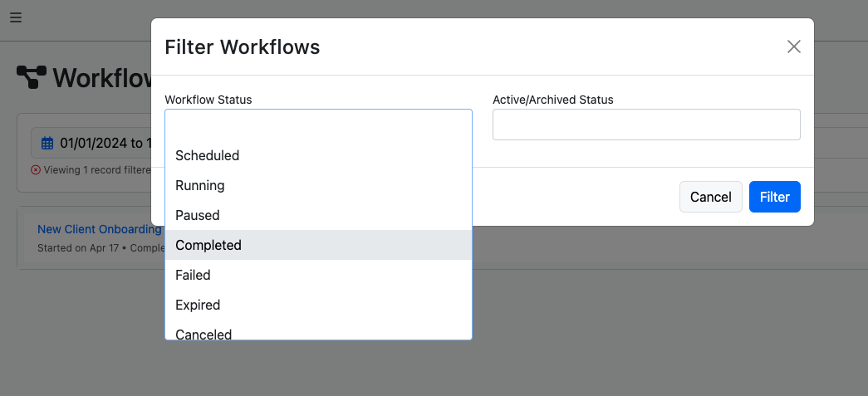
Task: Choose the Completed status option
Action: point(318,245)
